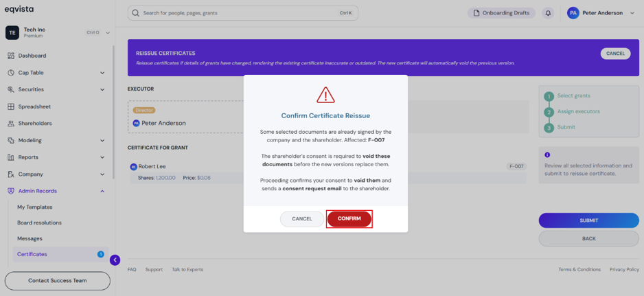The height and width of the screenshot is (296, 644).
Task: Open the FAQ footer link
Action: 131,270
